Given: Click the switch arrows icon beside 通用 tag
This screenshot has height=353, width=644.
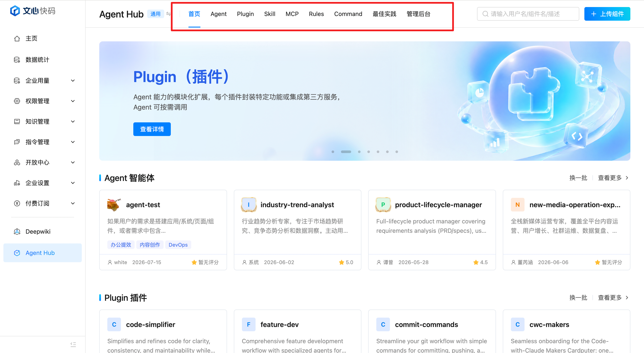Looking at the screenshot, I should [x=168, y=14].
